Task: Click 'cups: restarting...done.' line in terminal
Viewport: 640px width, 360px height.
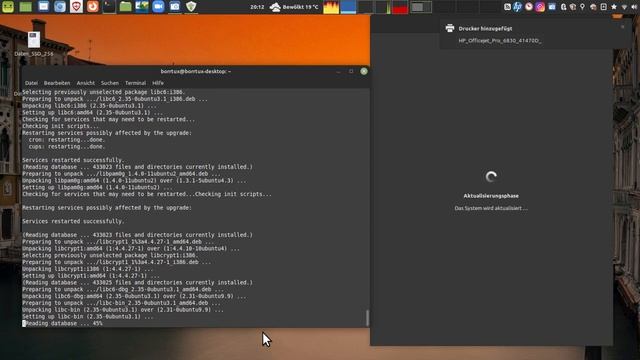Action: click(x=67, y=147)
